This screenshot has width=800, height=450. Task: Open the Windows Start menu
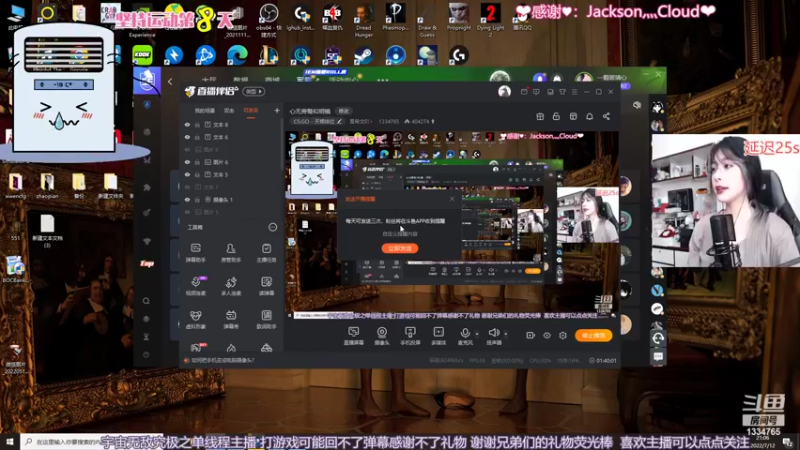click(9, 442)
